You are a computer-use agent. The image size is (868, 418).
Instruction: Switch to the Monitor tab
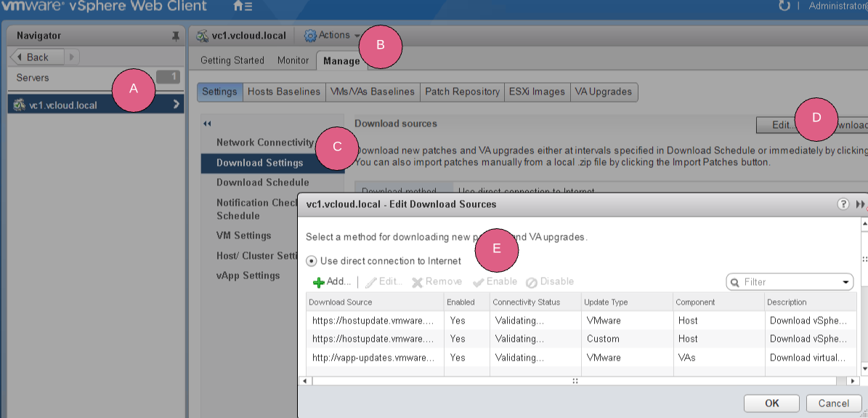[x=293, y=60]
